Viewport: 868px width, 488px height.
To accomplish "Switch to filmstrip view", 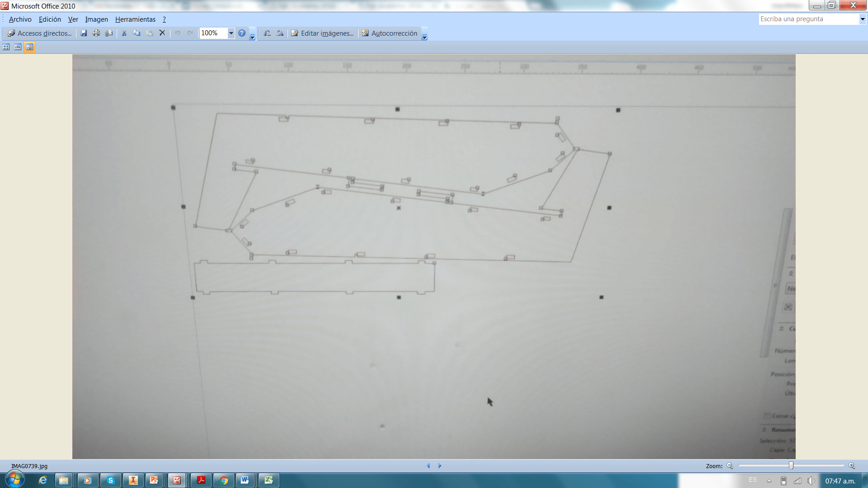I will tap(18, 47).
